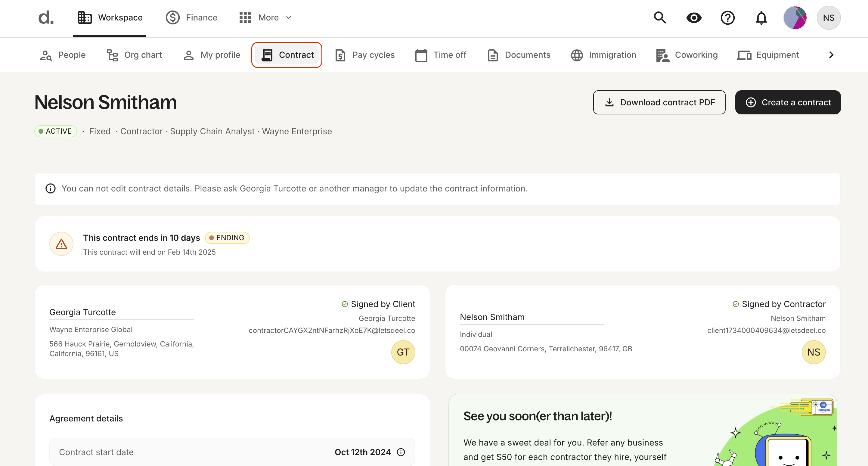Toggle the eye visibility icon in header

694,17
